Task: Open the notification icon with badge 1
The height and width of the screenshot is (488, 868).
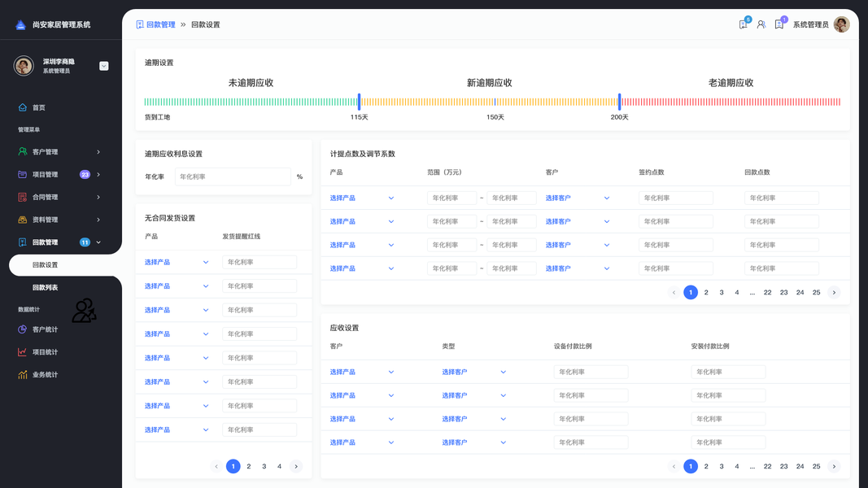Action: click(x=779, y=24)
